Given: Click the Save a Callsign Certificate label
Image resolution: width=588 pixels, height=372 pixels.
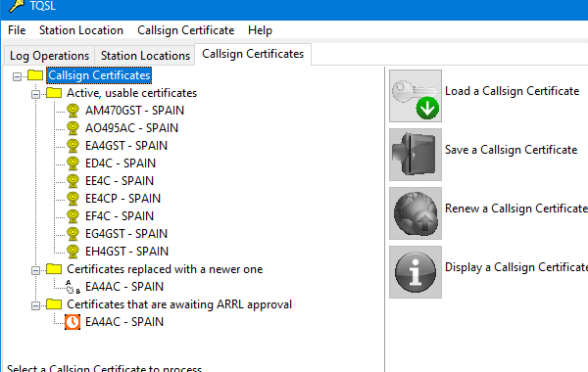Looking at the screenshot, I should (512, 150).
